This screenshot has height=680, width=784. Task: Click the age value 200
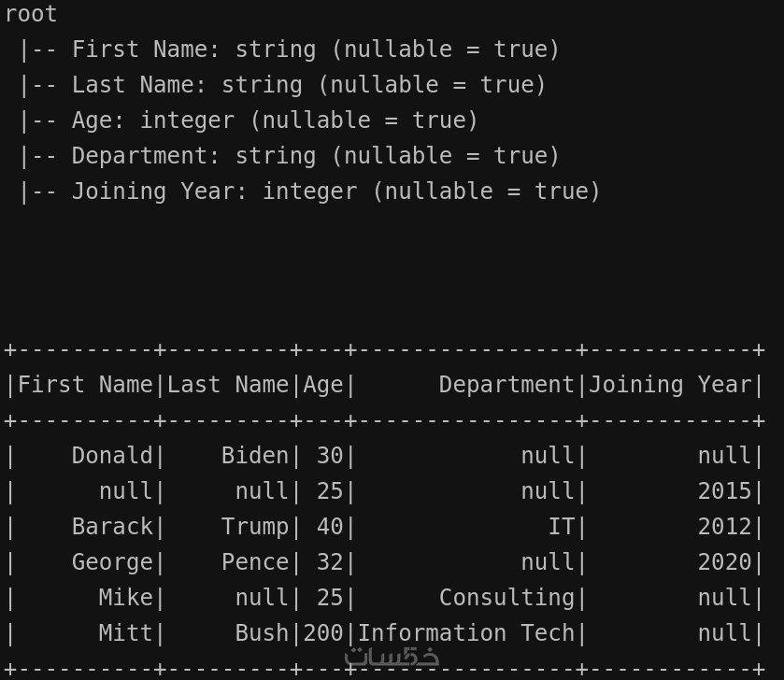323,633
